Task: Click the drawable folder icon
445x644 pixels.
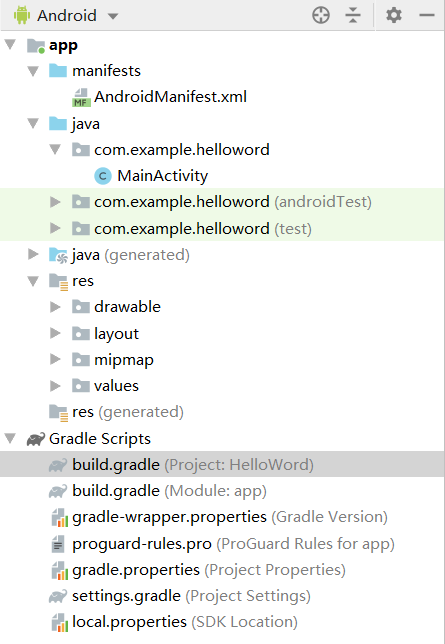Action: (81, 307)
